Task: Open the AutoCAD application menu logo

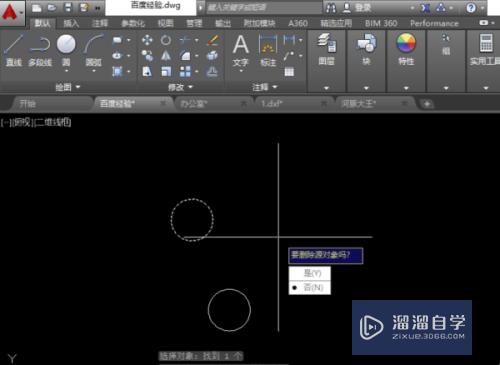Action: pos(10,13)
